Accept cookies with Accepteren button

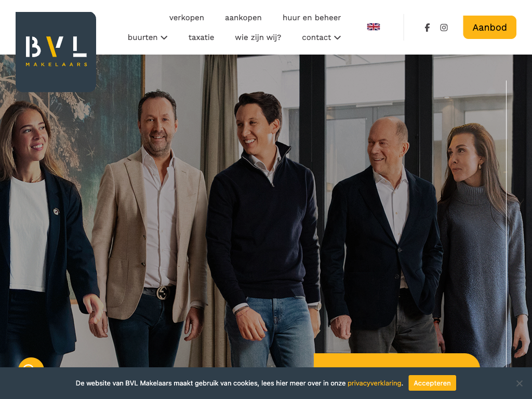[432, 383]
